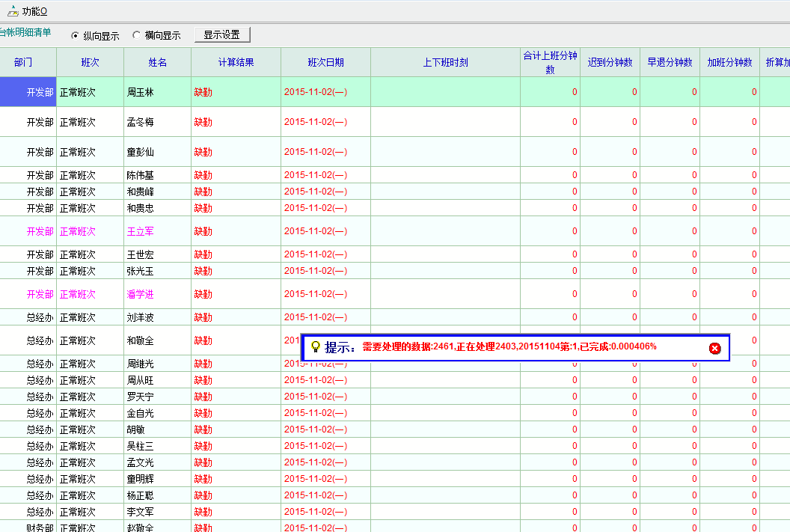Open the 功能 menu
Screen dimensions: 790x532
[x=34, y=11]
